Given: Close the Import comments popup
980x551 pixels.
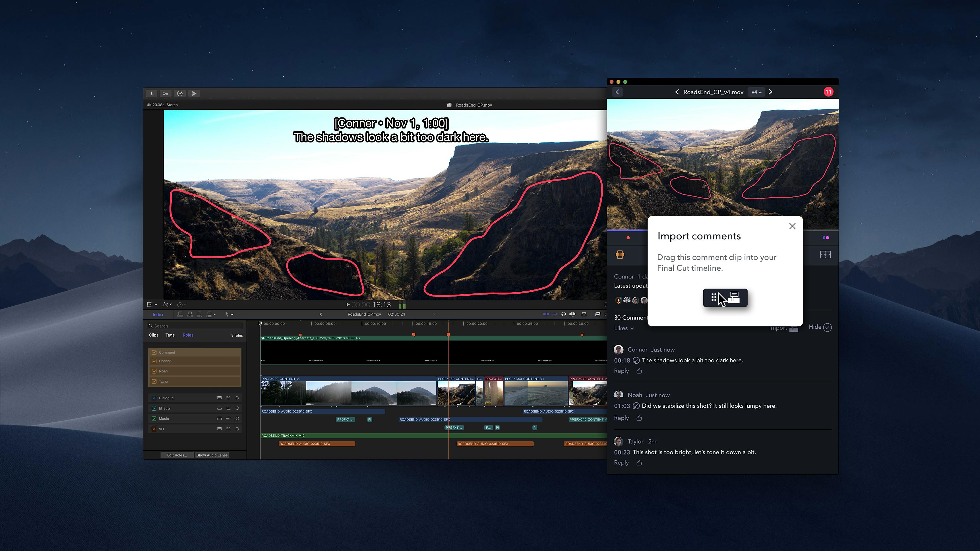Looking at the screenshot, I should point(792,226).
